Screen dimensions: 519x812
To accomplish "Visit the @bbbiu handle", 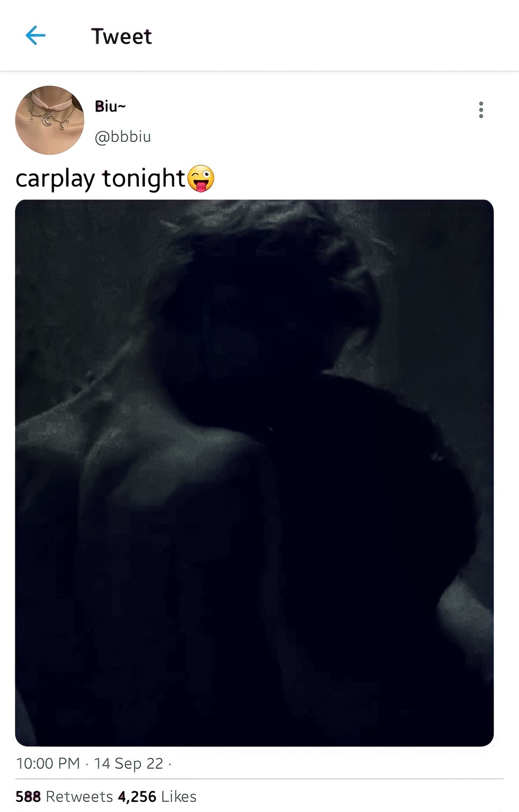I will click(x=123, y=137).
